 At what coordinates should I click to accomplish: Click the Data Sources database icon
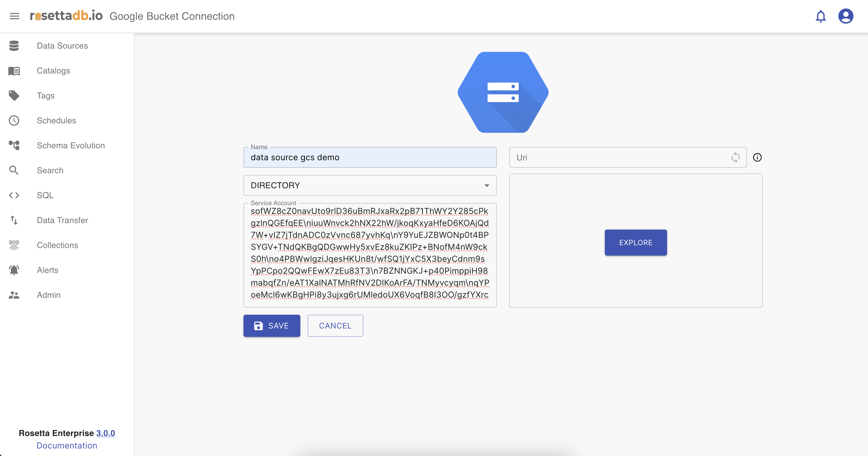point(14,46)
